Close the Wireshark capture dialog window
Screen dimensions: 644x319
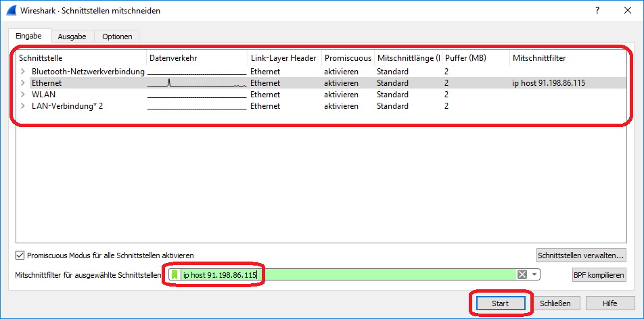[x=628, y=11]
